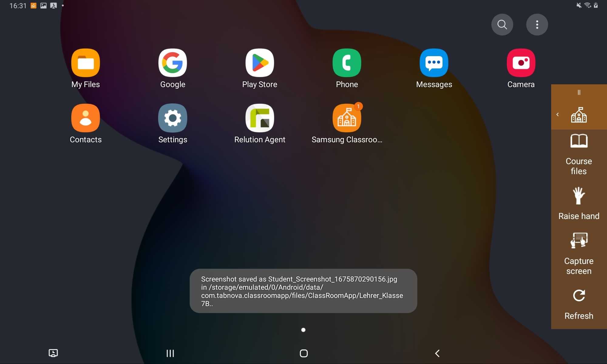Screen dimensions: 607x364
Task: Tap the 16:31 clock in status bar
Action: click(x=18, y=6)
